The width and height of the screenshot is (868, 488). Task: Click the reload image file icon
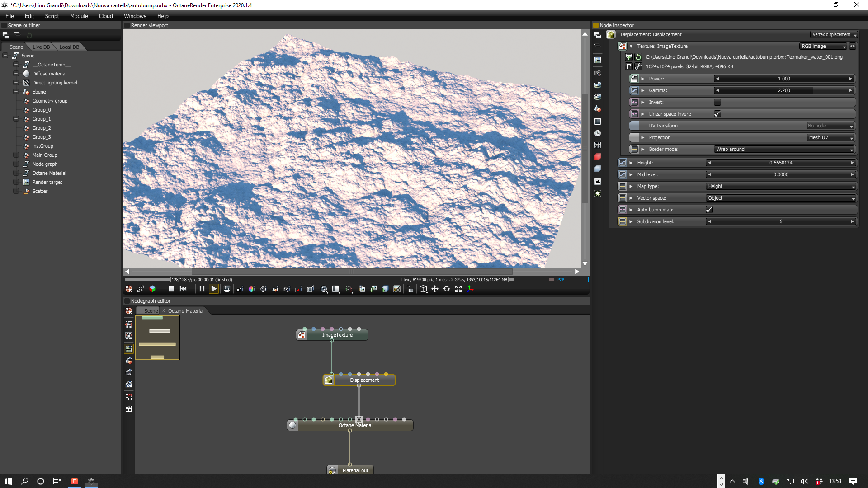(638, 57)
